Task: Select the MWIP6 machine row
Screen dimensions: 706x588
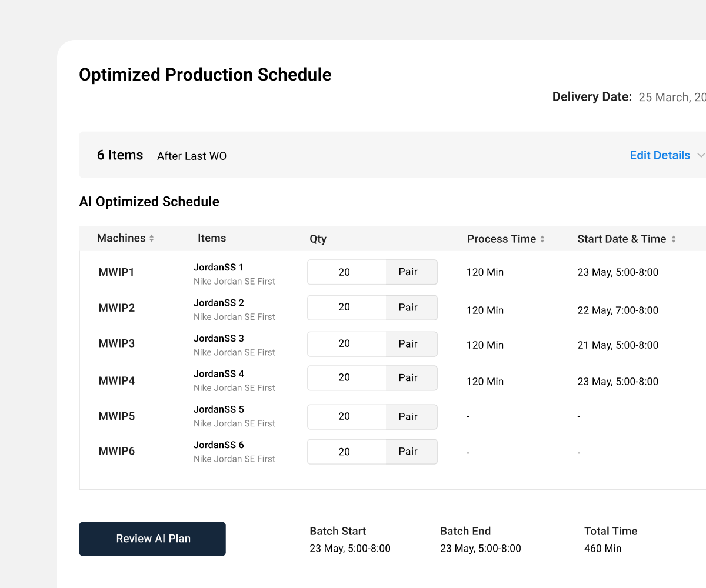Action: coord(392,452)
